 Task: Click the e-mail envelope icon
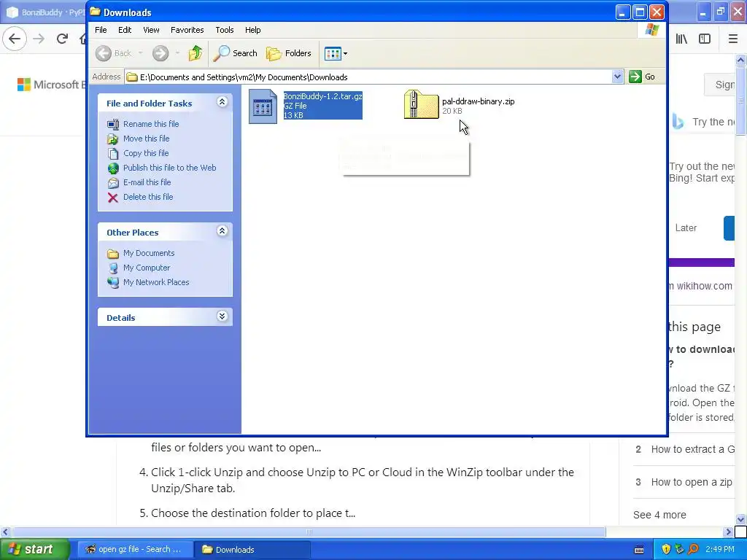point(113,183)
